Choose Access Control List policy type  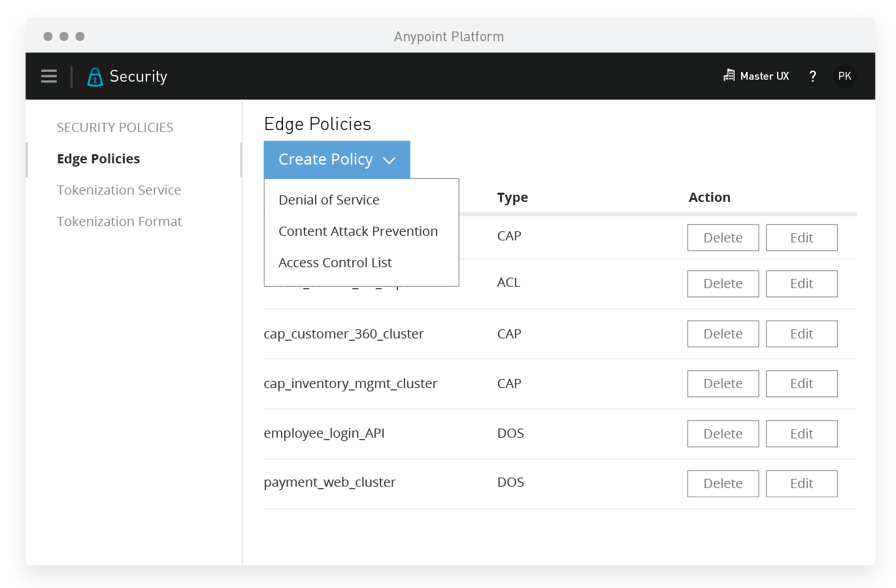(x=335, y=263)
